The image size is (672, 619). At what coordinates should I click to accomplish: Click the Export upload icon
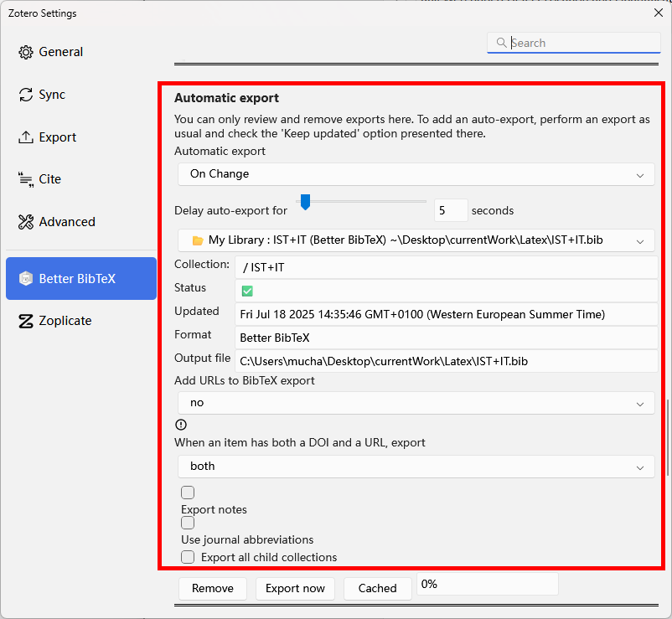tap(23, 137)
